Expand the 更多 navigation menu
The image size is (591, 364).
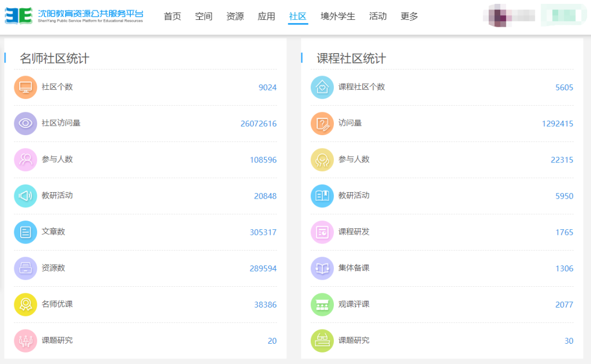[409, 16]
